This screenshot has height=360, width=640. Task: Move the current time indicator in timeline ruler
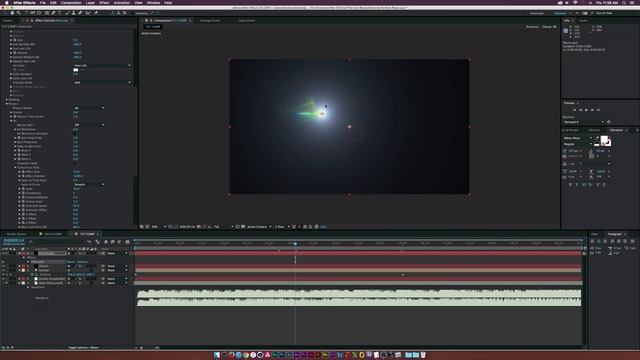[x=295, y=243]
